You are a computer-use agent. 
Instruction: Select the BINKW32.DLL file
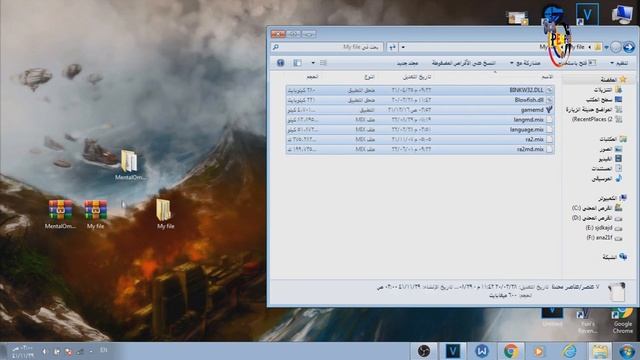tap(420, 90)
